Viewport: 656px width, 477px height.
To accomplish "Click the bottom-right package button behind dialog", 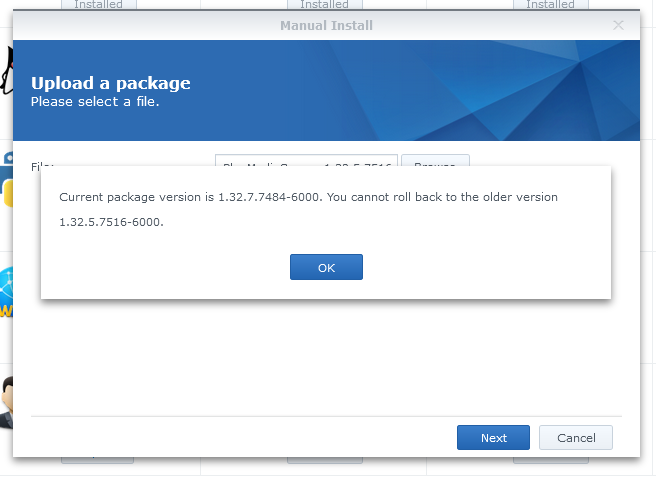I will tap(550, 460).
